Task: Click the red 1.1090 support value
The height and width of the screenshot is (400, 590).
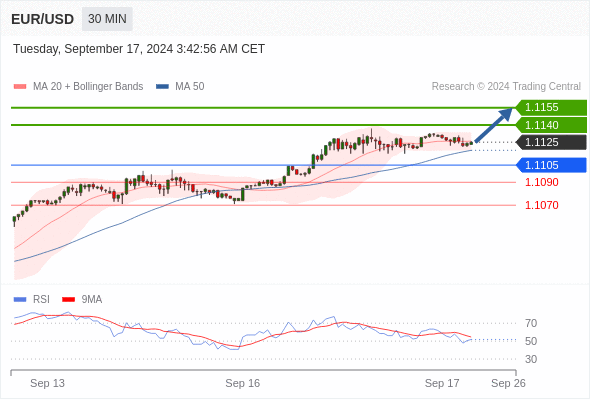Action: tap(542, 183)
